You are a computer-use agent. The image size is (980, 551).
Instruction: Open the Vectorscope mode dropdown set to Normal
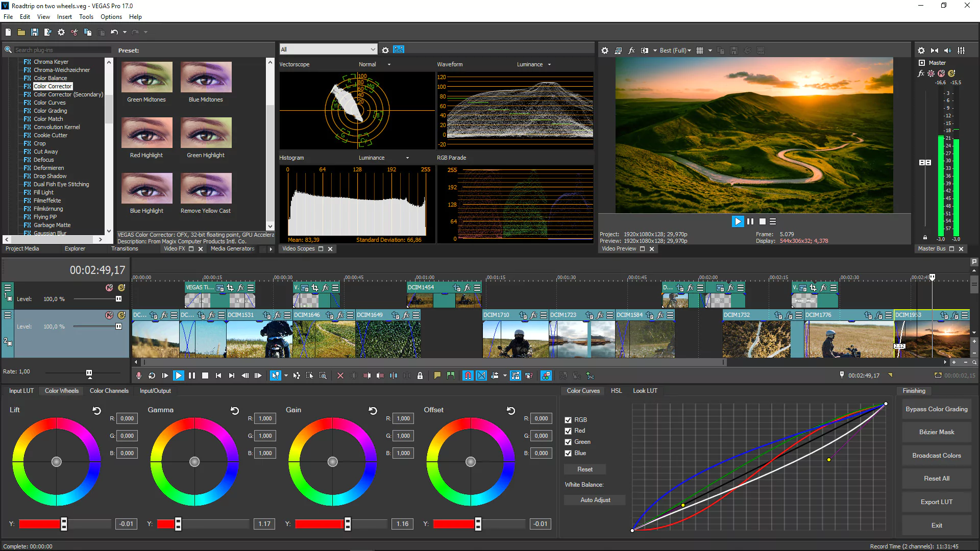click(x=375, y=64)
